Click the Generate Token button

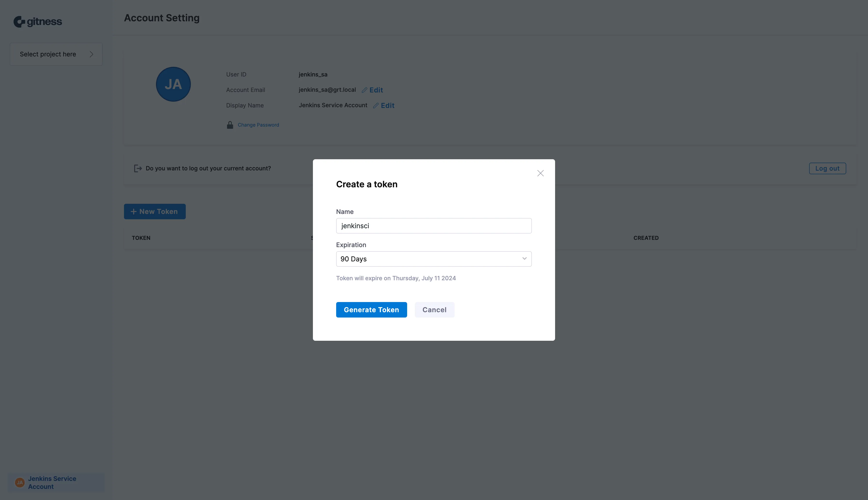click(x=372, y=310)
